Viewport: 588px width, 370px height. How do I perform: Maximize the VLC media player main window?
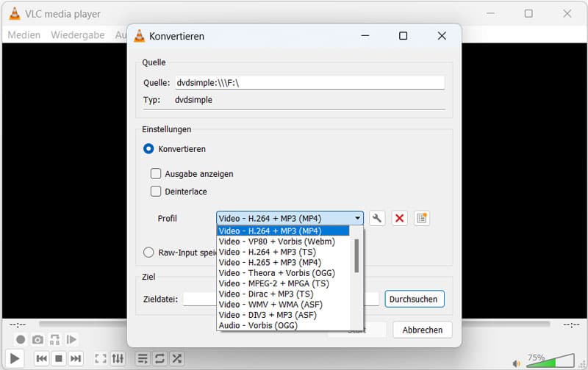click(x=528, y=13)
